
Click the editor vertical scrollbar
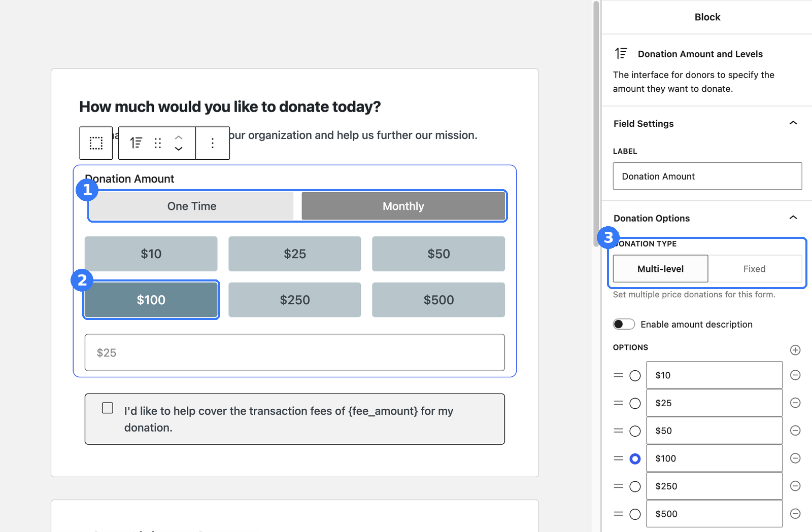[596, 124]
